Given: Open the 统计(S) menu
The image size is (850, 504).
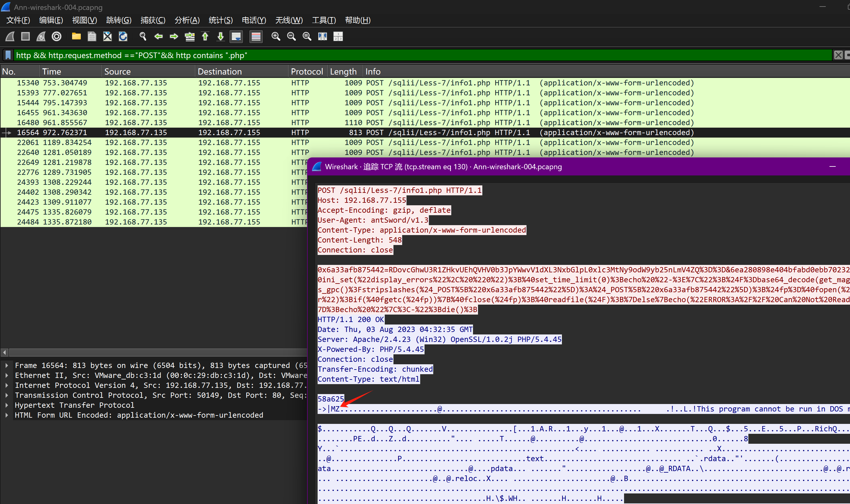Looking at the screenshot, I should pyautogui.click(x=221, y=20).
